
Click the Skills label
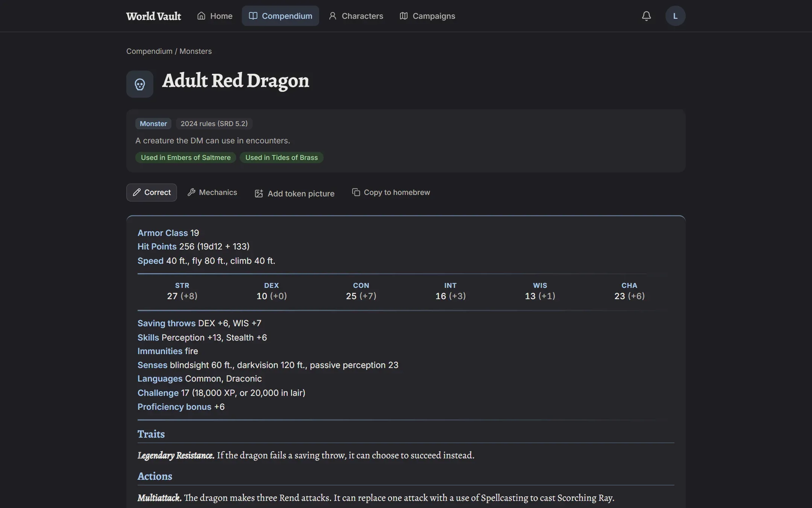(x=148, y=338)
